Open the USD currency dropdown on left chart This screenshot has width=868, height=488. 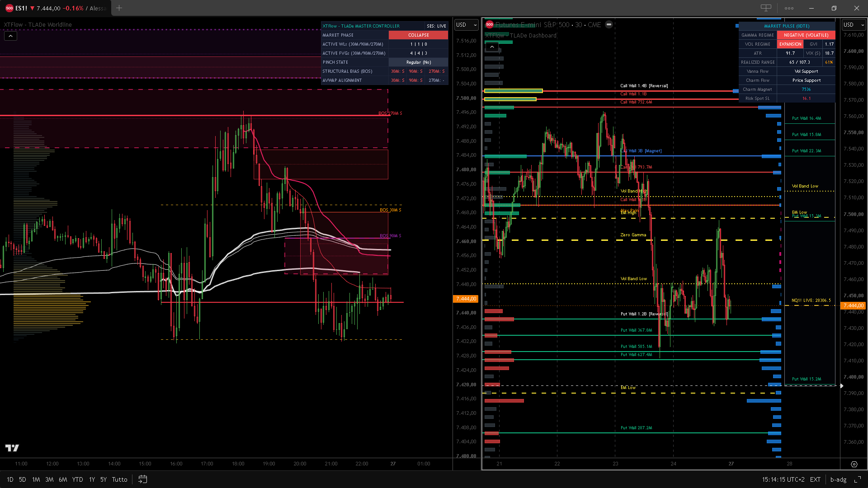click(466, 25)
